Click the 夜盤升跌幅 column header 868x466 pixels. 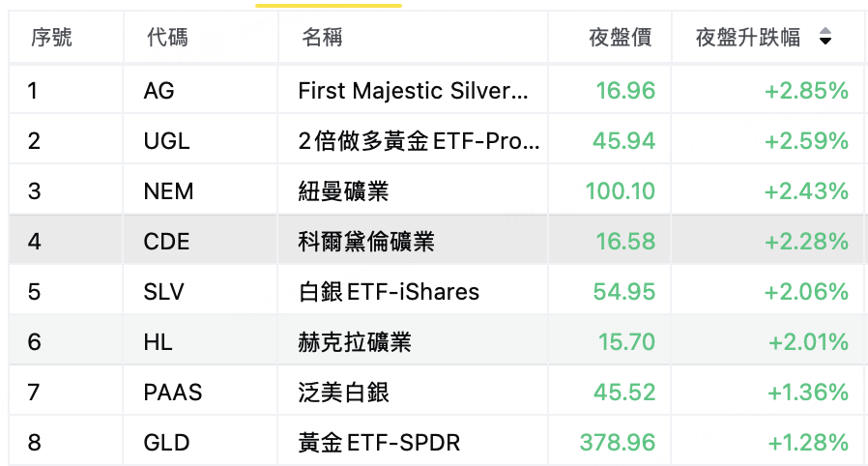point(748,38)
